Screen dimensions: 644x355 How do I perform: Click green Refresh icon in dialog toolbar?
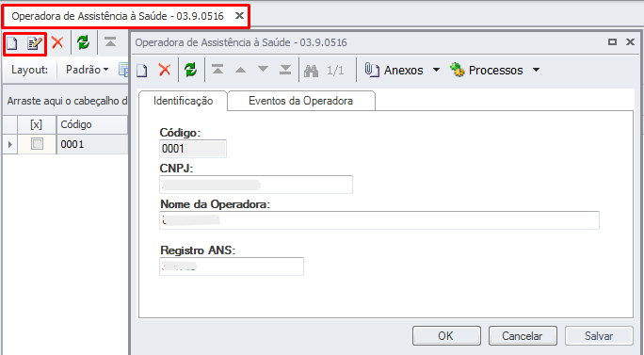point(190,70)
